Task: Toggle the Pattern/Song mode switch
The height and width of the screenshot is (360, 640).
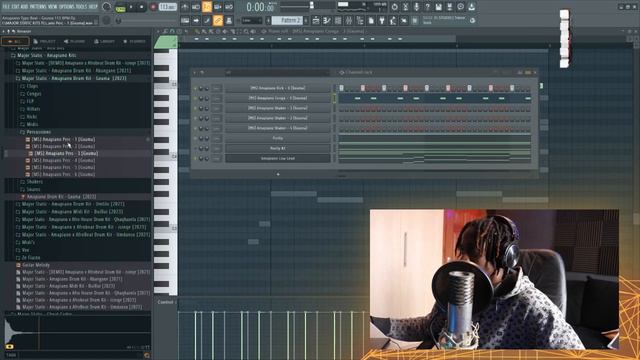Action: click(120, 7)
